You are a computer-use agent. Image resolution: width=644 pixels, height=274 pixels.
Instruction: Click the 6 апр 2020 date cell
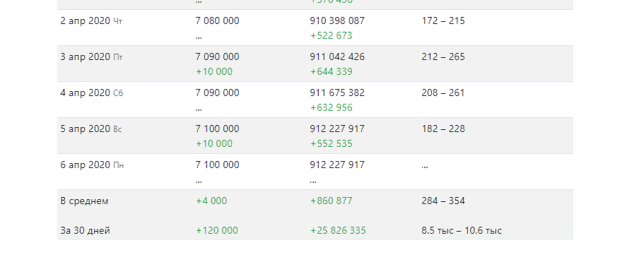click(x=92, y=165)
